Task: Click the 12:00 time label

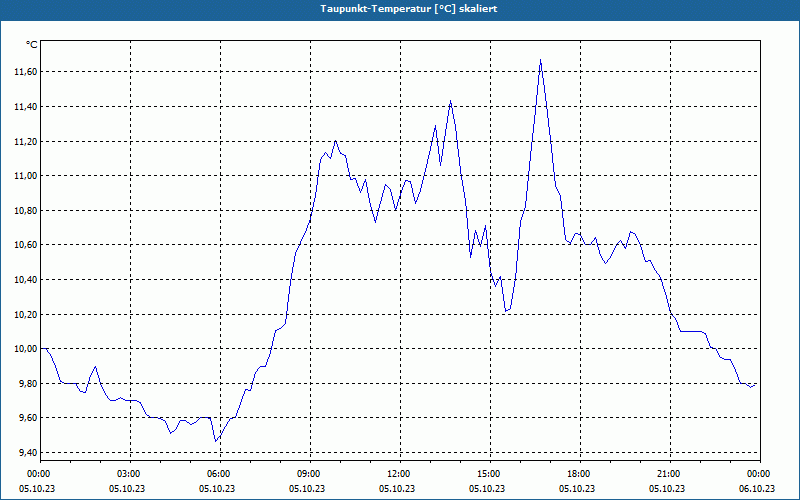Action: coord(400,474)
